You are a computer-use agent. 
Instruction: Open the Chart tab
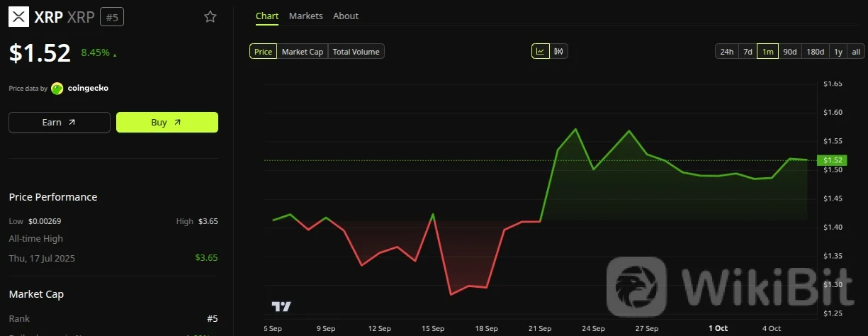point(267,16)
